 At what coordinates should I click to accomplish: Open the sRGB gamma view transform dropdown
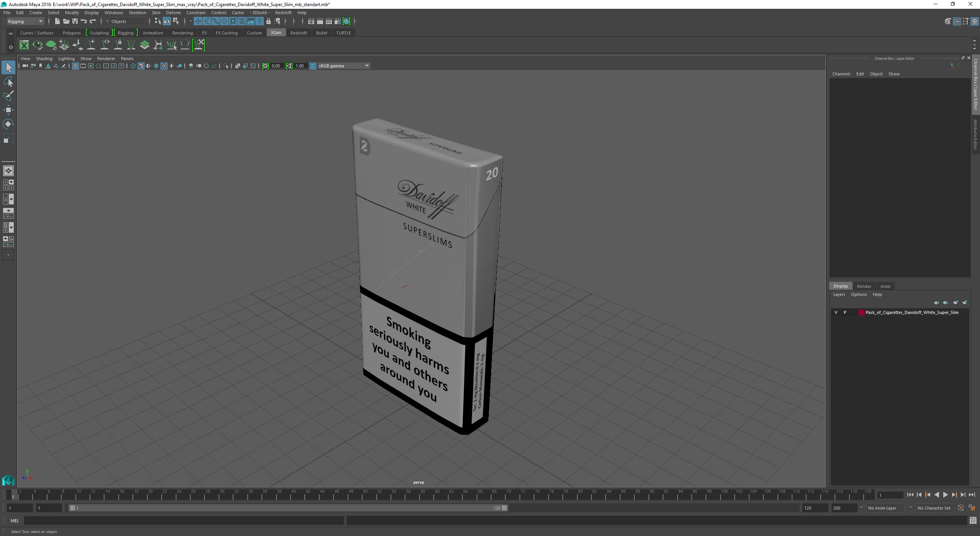(343, 66)
